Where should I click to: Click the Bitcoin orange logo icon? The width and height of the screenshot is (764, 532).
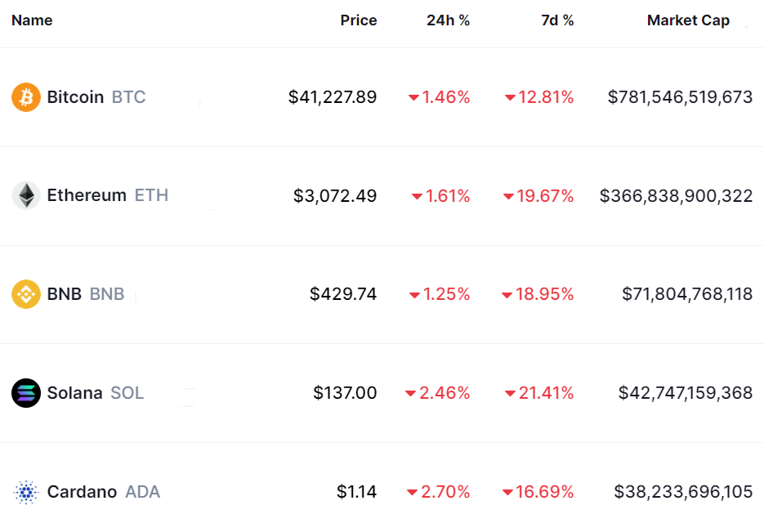click(x=26, y=97)
